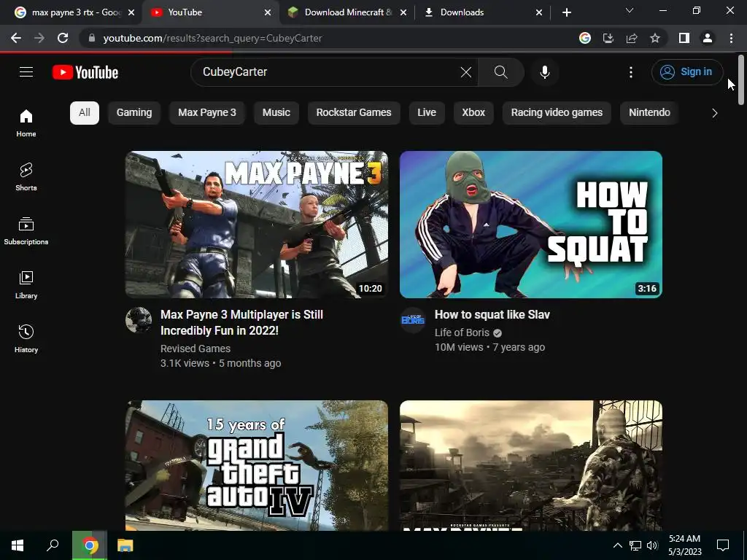Click the Revised Games channel avatar
747x560 pixels.
pyautogui.click(x=139, y=320)
